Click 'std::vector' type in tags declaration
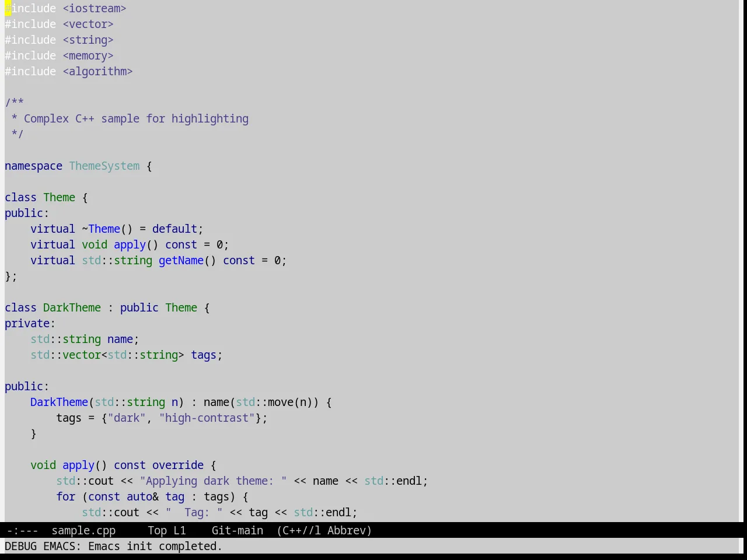The height and width of the screenshot is (560, 747). click(x=65, y=355)
